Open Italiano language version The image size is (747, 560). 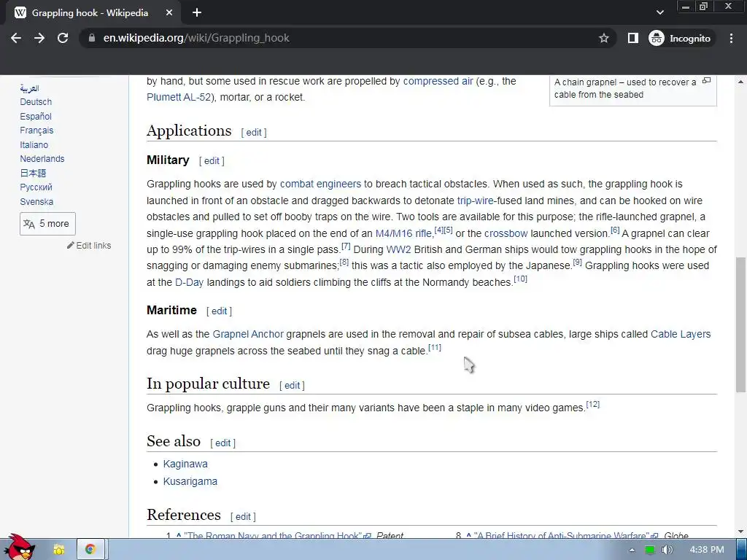[34, 145]
